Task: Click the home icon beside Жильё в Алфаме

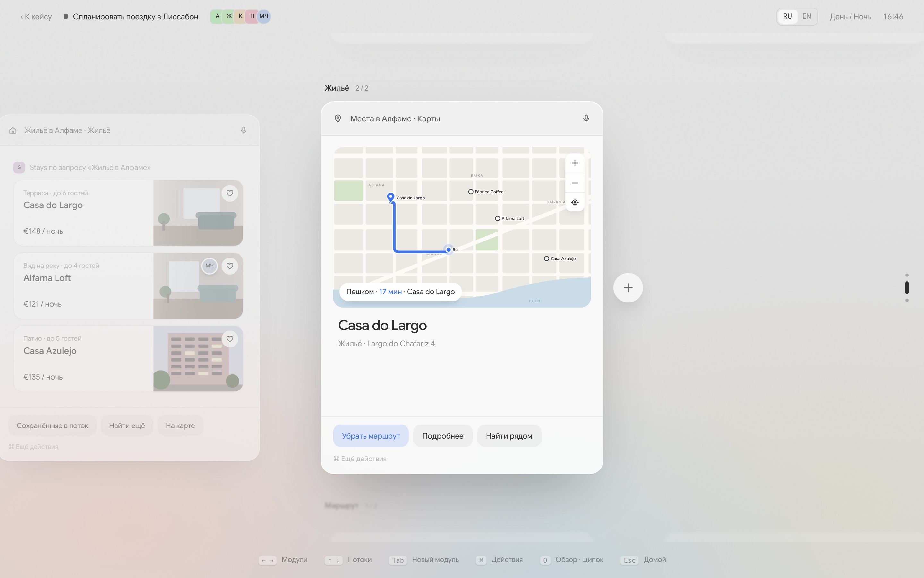Action: (x=13, y=130)
